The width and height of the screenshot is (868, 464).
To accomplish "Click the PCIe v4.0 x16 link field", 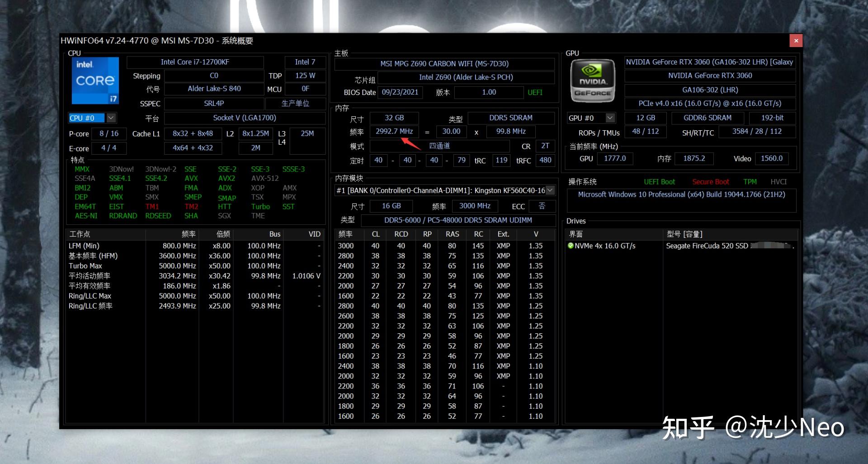I will tap(710, 104).
